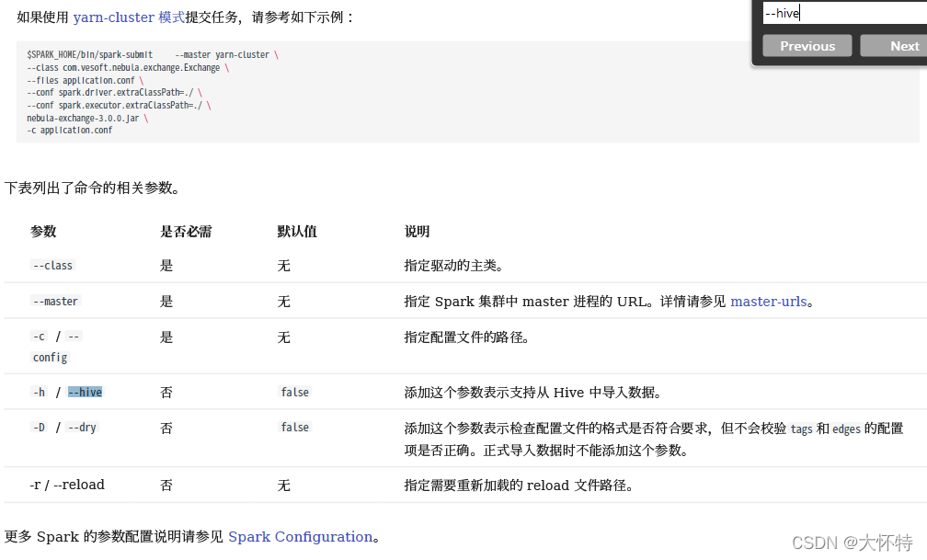The width and height of the screenshot is (927, 560).
Task: Click the nebula-exchange-3.0.0.jar code line
Action: coord(87,119)
